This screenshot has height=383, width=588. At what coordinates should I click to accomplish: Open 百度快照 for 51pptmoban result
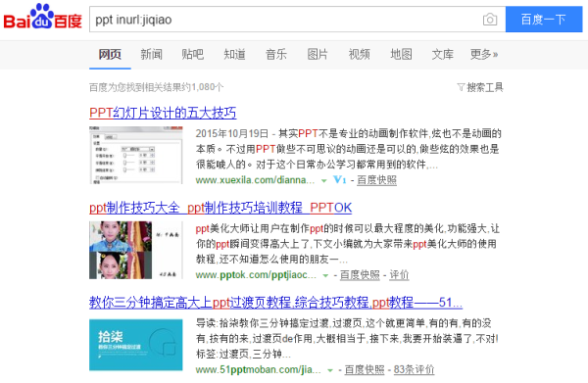(365, 370)
